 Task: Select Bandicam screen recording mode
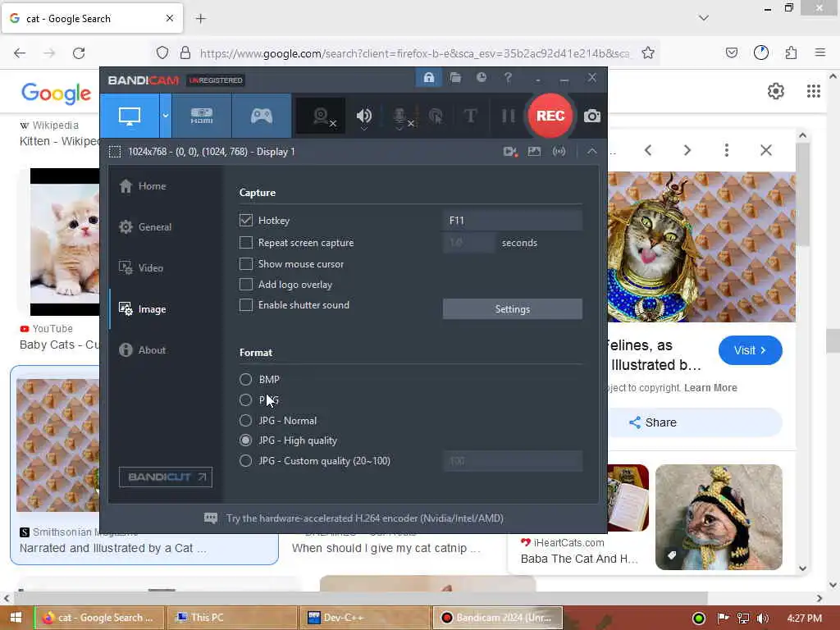click(x=130, y=116)
